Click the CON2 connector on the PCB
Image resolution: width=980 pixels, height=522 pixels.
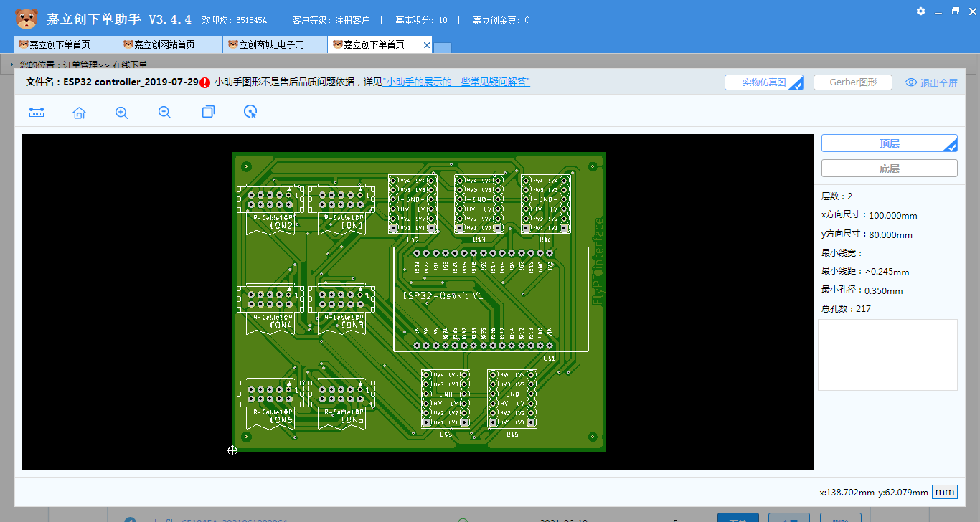270,209
